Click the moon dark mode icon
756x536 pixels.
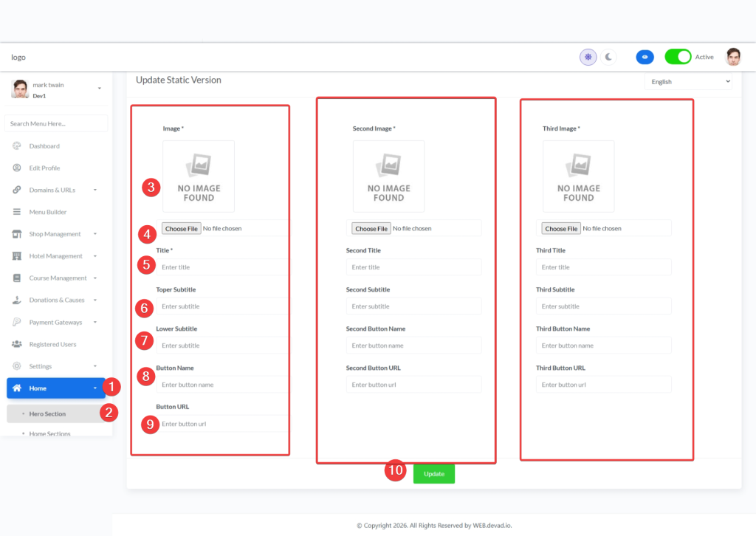(x=608, y=57)
